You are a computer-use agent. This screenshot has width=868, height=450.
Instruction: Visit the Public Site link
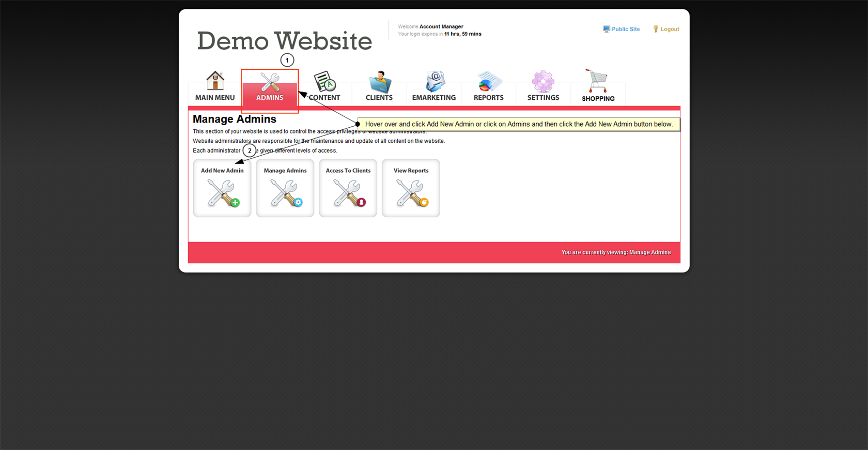click(625, 29)
